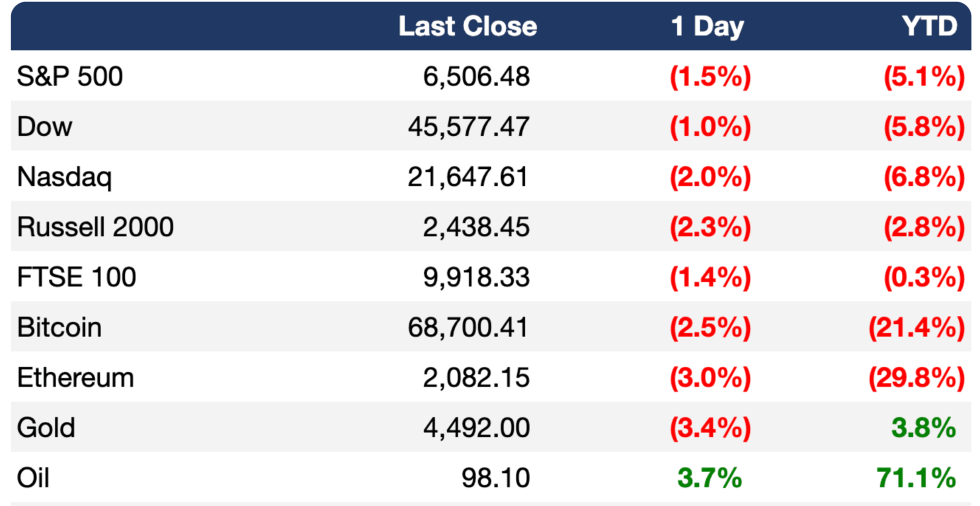
Task: Click the Last Close column header
Action: [x=468, y=26]
